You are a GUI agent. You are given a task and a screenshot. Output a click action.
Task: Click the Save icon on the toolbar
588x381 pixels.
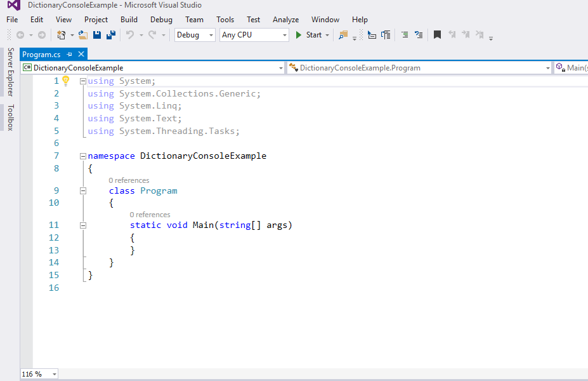pos(97,35)
